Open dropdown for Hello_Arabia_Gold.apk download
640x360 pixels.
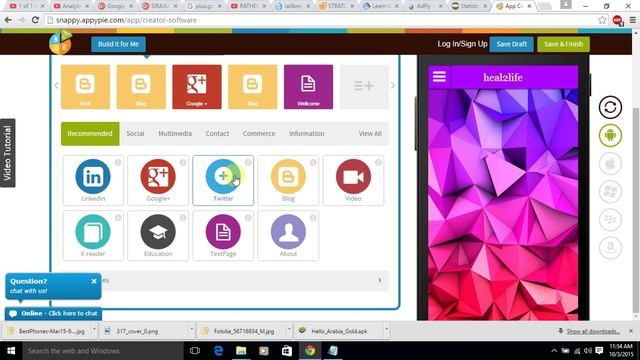tap(386, 329)
